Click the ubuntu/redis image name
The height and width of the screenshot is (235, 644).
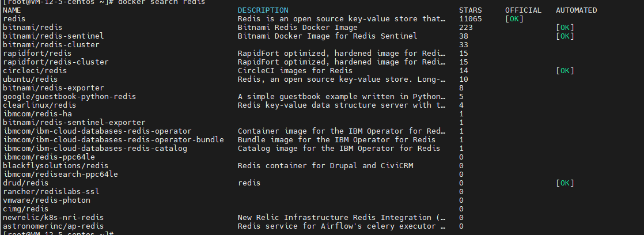coord(31,79)
